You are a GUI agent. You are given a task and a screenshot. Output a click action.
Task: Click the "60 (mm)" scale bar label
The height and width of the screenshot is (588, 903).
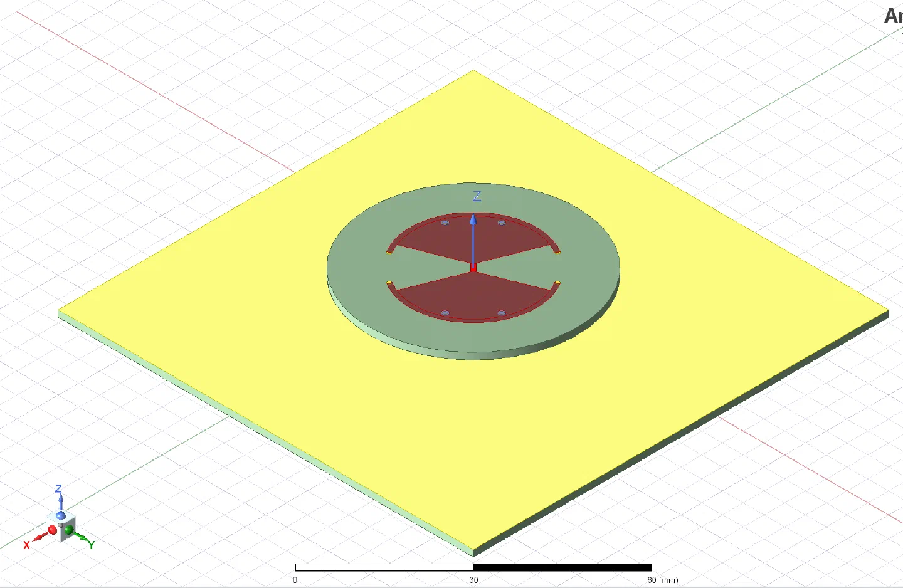(x=663, y=580)
